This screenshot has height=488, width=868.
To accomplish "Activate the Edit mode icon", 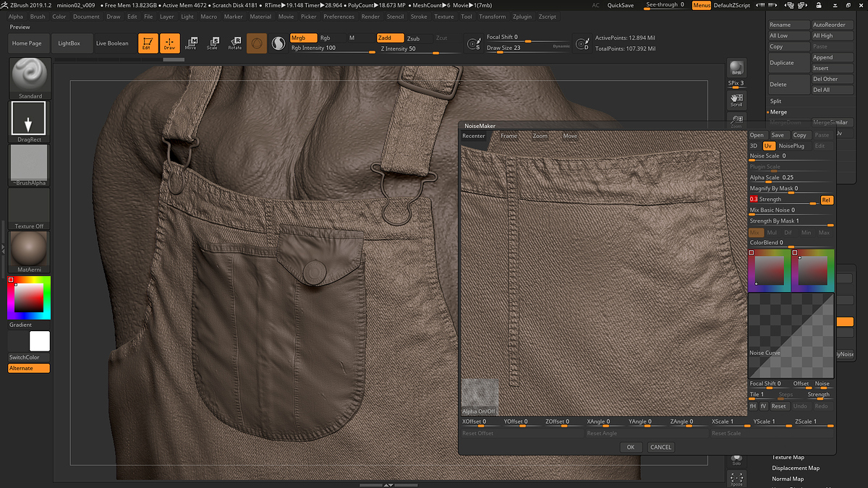I will tap(148, 43).
